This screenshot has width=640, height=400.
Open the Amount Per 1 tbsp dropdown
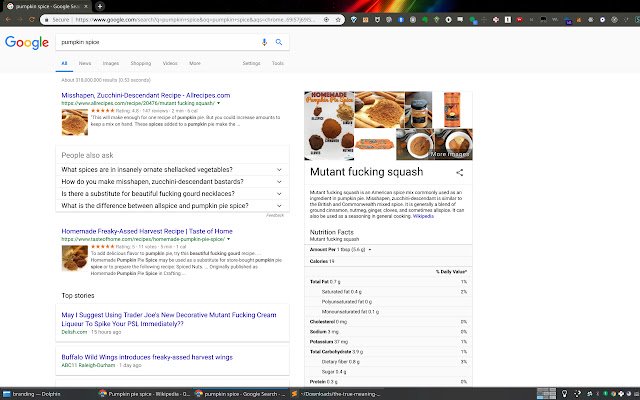click(370, 249)
